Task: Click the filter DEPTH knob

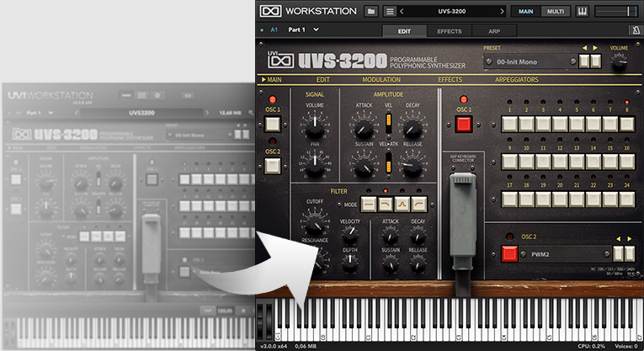Action: pos(350,262)
